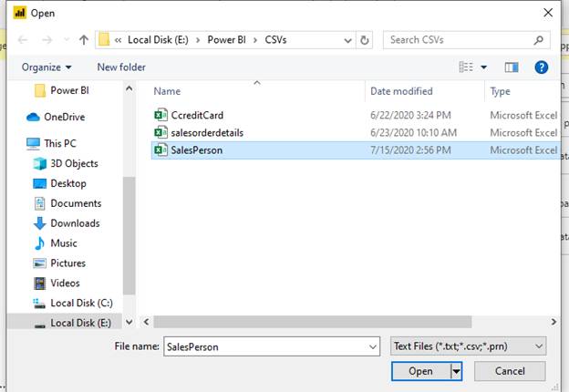Open Videos in navigation pane
Image resolution: width=569 pixels, height=392 pixels.
coord(65,283)
